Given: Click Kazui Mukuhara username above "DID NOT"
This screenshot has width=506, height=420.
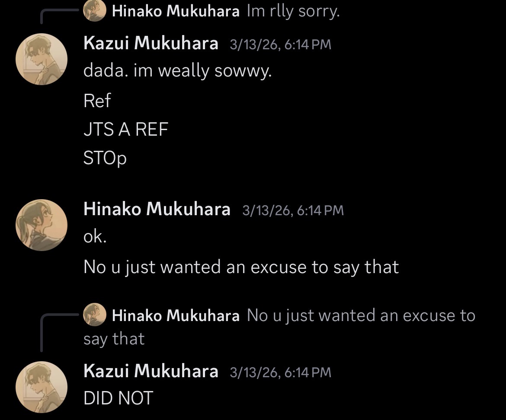Looking at the screenshot, I should 151,371.
